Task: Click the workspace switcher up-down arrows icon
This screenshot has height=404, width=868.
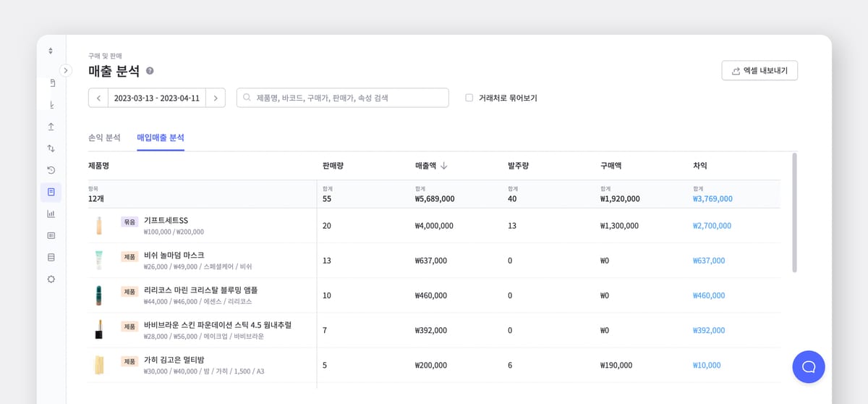Action: [51, 51]
